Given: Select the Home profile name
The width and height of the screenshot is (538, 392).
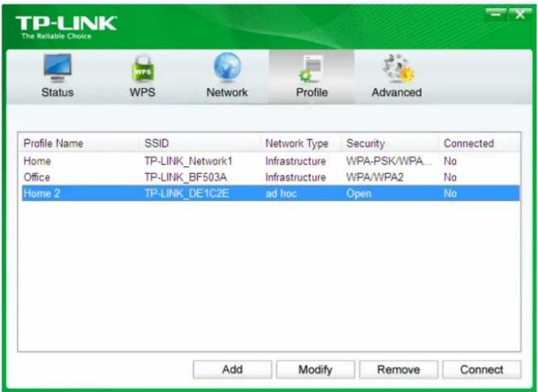Looking at the screenshot, I should click(37, 161).
